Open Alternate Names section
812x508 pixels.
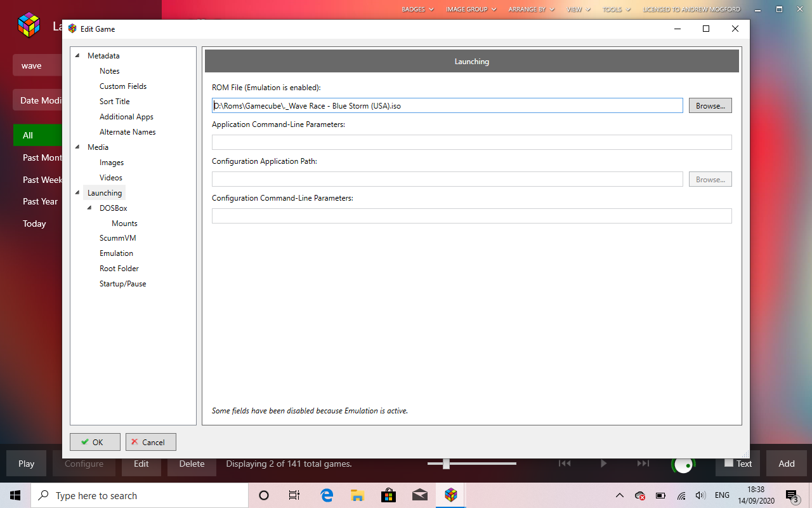pos(128,132)
